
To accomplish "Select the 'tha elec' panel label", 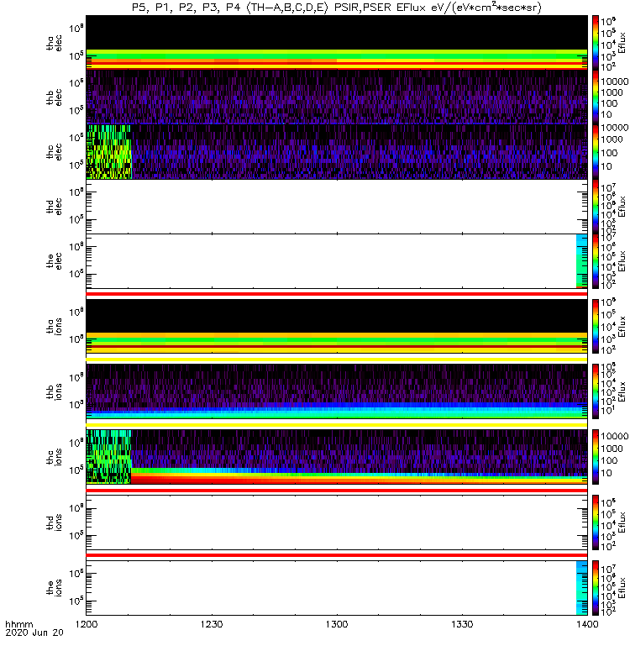I will [54, 43].
